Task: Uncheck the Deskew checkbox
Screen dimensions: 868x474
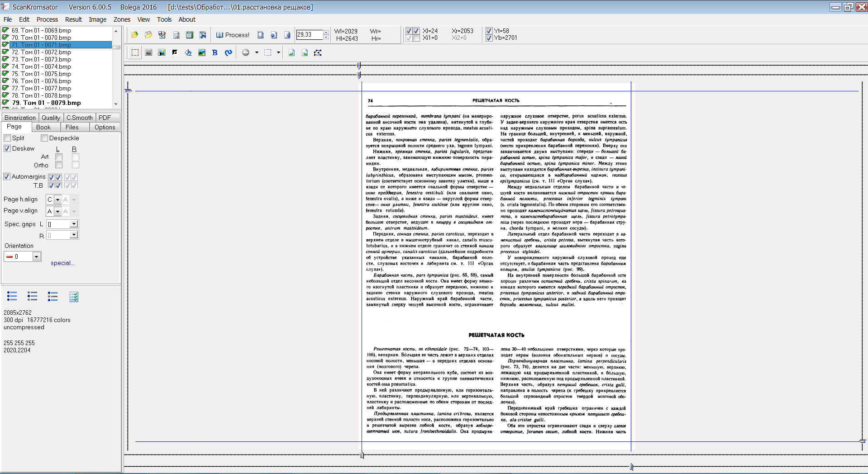Action: pyautogui.click(x=7, y=148)
